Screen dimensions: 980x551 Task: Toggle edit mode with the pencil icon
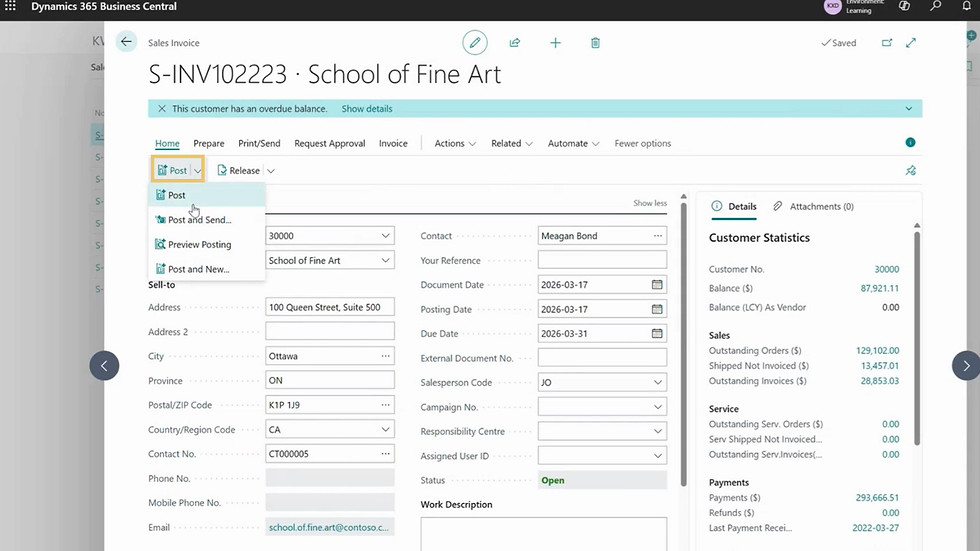pos(474,42)
